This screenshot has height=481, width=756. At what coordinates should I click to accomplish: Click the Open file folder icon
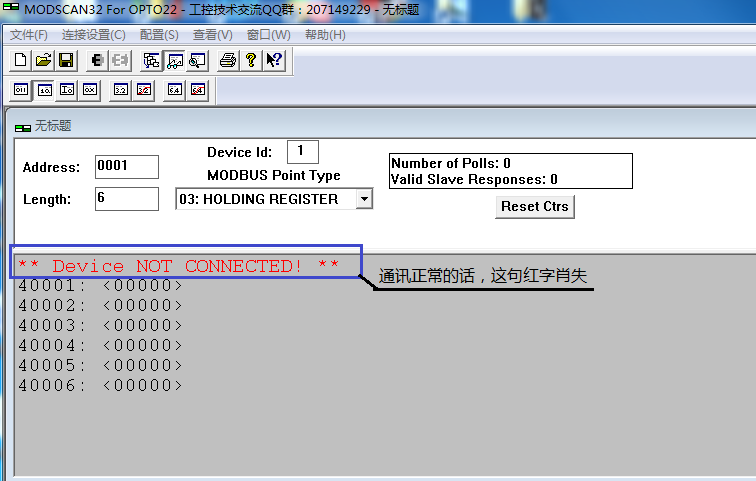click(x=43, y=60)
